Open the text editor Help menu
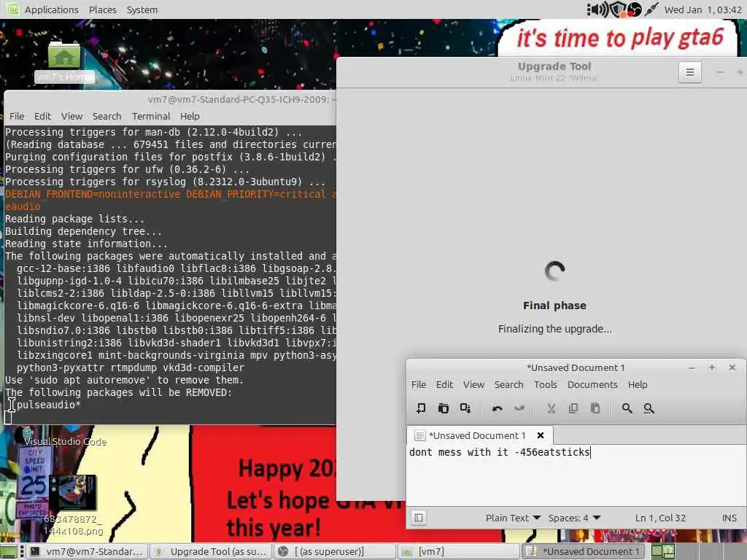 pyautogui.click(x=638, y=384)
